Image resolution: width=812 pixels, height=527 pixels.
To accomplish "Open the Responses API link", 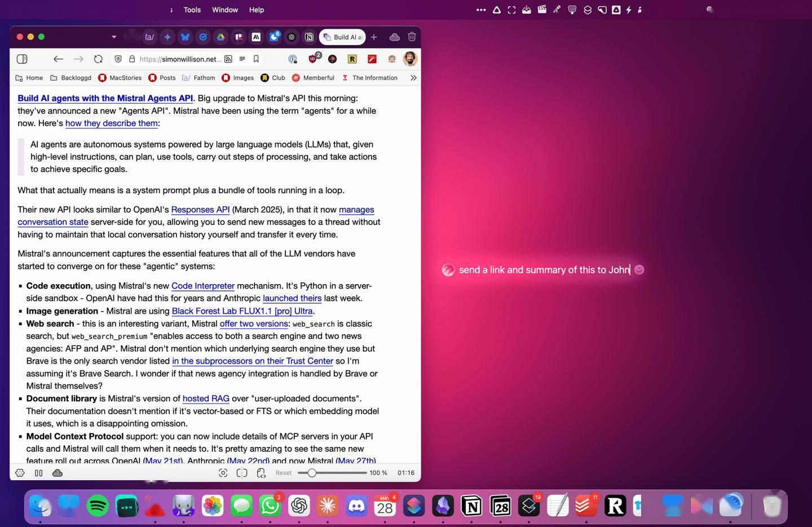I will coord(200,210).
